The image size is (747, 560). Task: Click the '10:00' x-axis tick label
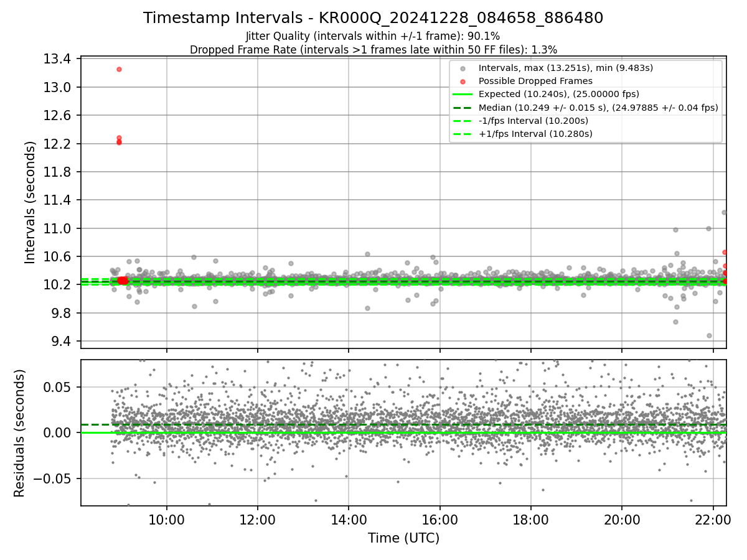click(x=166, y=520)
